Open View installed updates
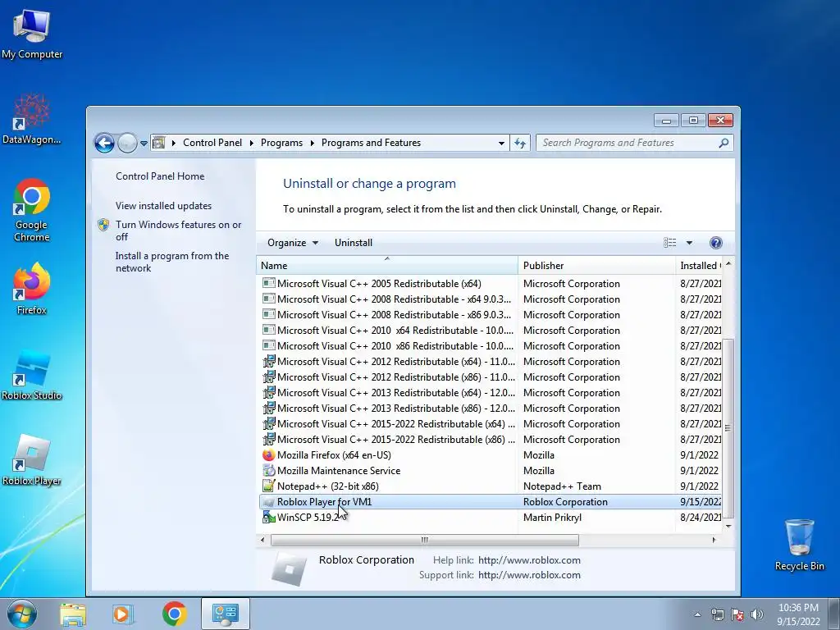 163,206
